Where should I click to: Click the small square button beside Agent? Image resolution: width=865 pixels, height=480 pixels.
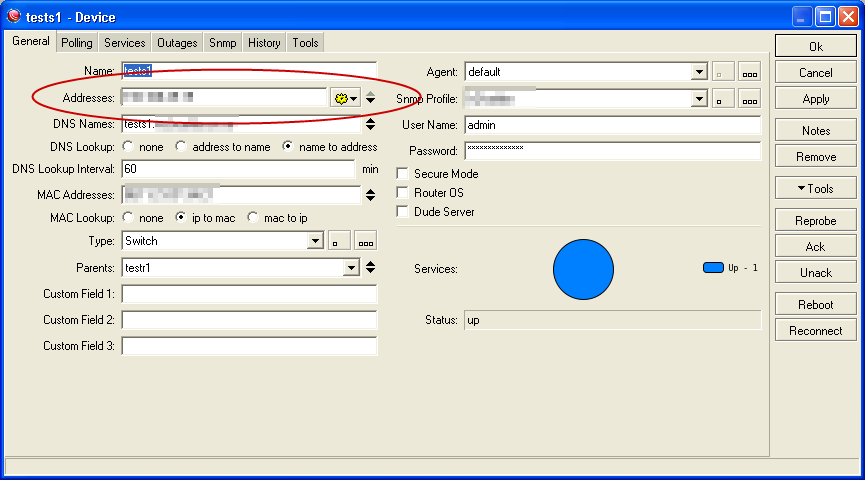click(x=723, y=72)
